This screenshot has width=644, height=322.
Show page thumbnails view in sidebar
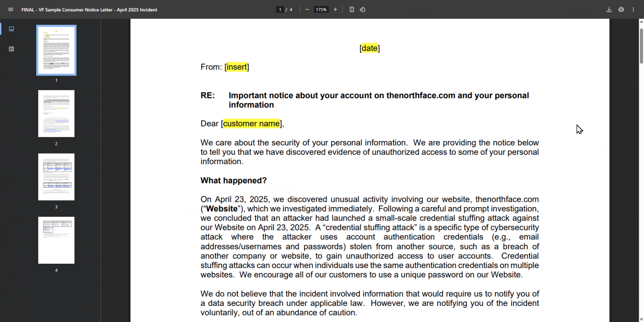coord(11,29)
